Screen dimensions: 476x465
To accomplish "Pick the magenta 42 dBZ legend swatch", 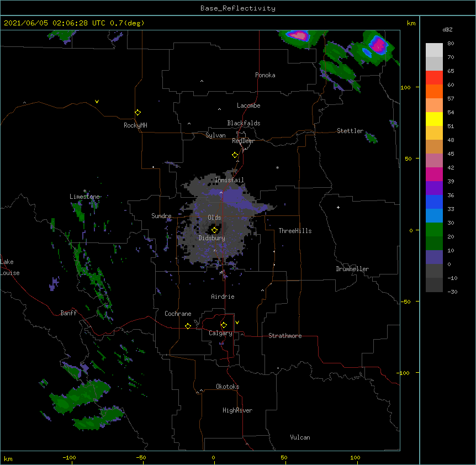I will click(x=434, y=174).
